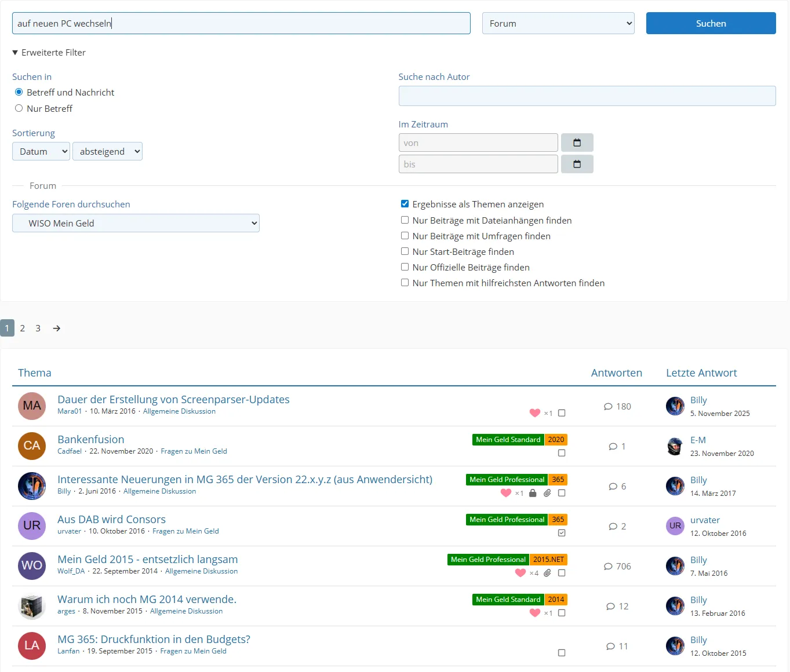Click lock icon on Interessante Neuerungen thread
790x672 pixels.
pos(533,493)
